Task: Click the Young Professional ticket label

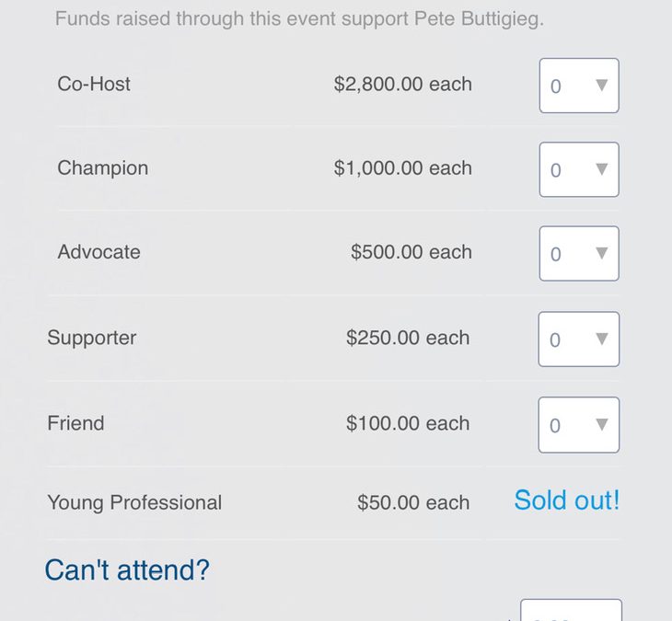Action: [x=134, y=502]
